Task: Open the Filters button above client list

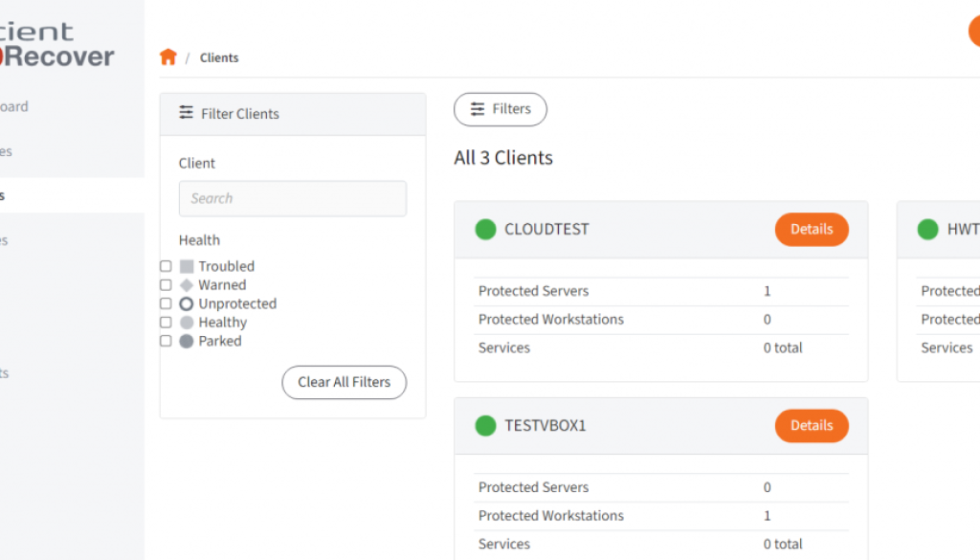Action: (x=500, y=109)
